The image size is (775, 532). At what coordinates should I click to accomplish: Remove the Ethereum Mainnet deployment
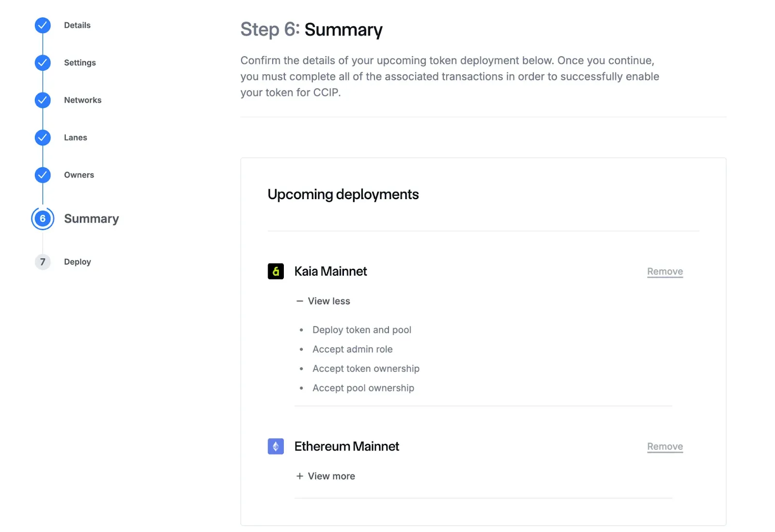point(665,446)
